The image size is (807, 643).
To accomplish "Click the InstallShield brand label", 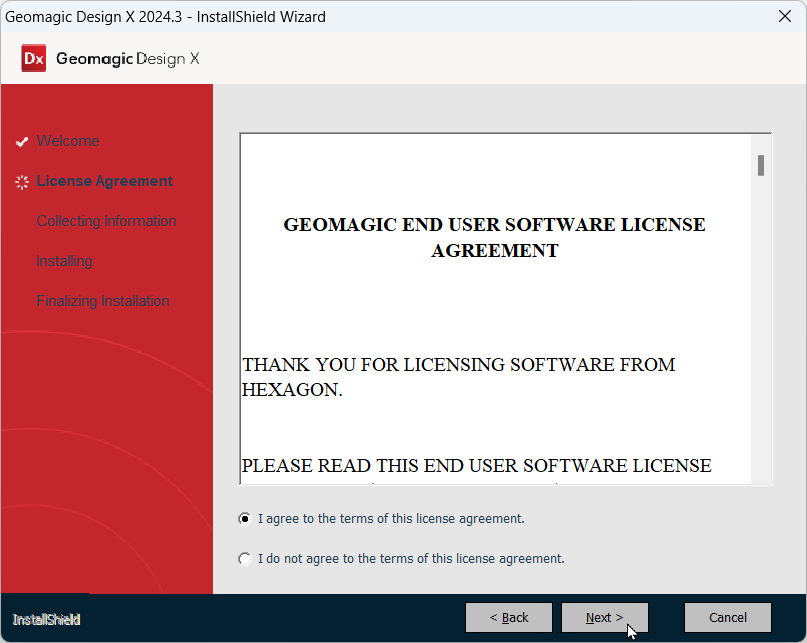I will [x=46, y=619].
